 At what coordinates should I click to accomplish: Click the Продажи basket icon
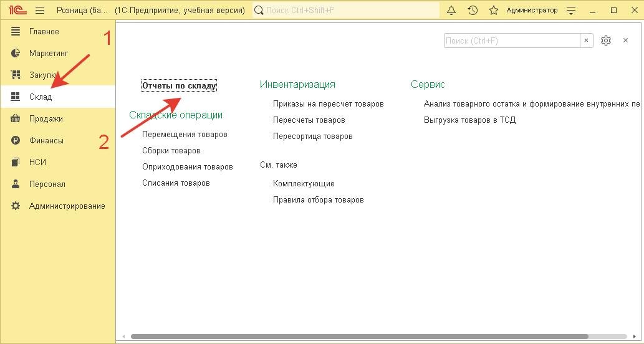[15, 118]
